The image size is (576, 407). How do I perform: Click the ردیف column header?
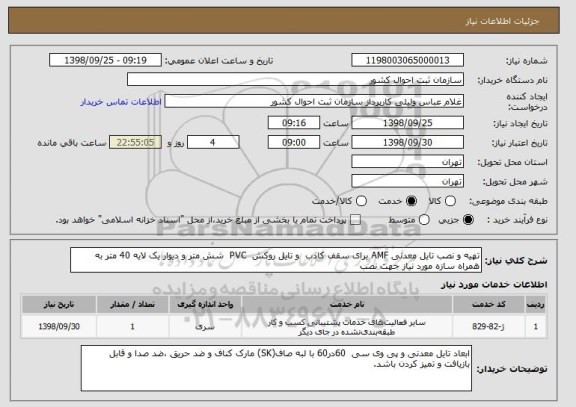pos(536,304)
